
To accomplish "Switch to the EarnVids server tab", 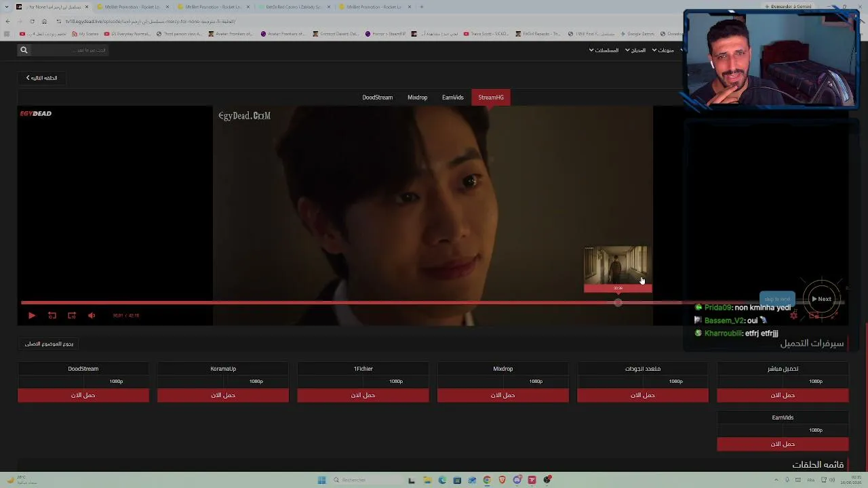I will tap(453, 98).
